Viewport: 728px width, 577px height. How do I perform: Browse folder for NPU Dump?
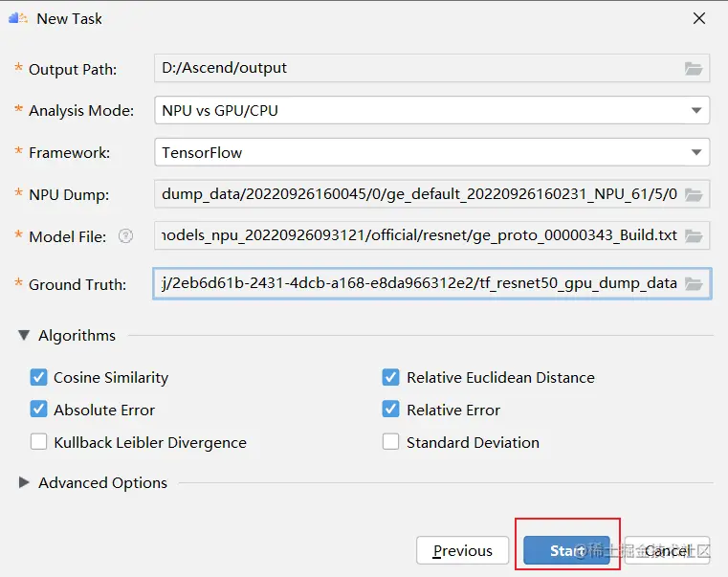click(x=694, y=194)
